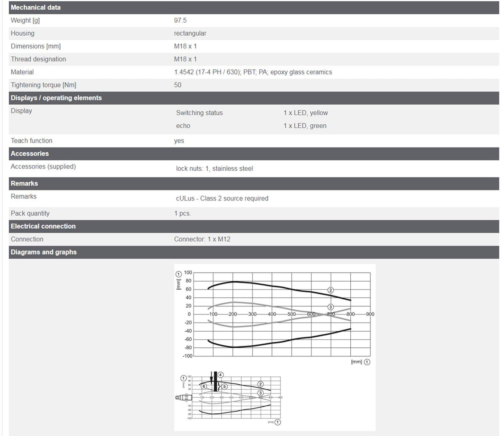Viewport: 504px width, 436px height.
Task: Click the Connector: 1 x M12 value
Action: pos(202,239)
